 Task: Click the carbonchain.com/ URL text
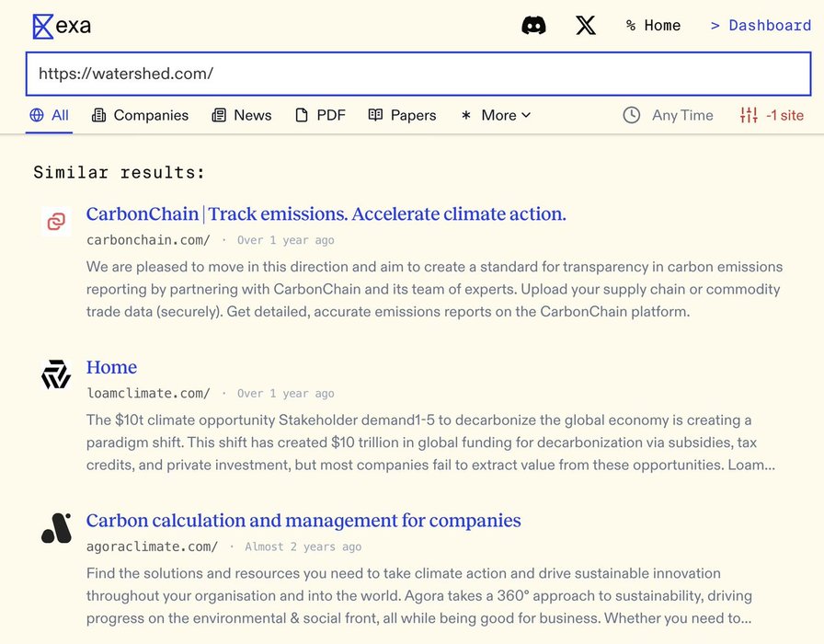point(148,240)
